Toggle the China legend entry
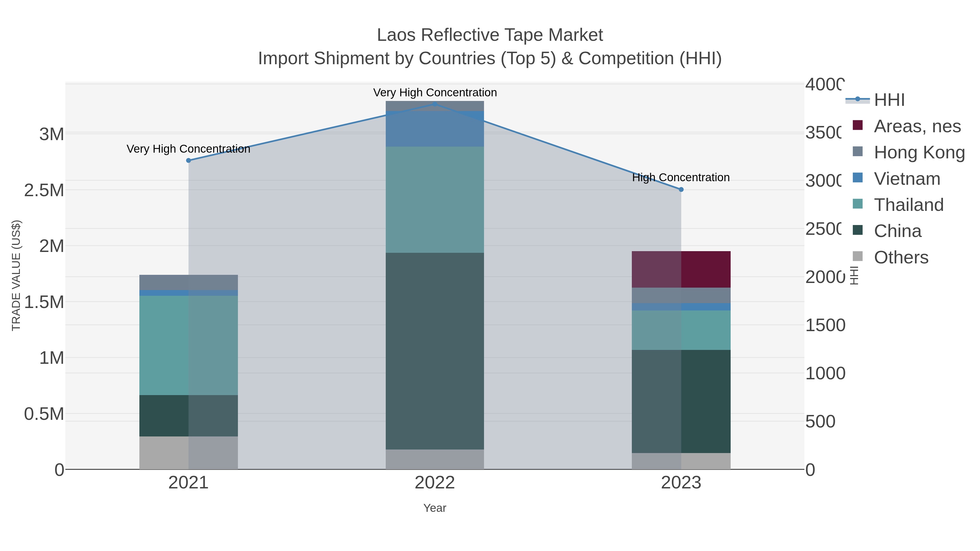 pyautogui.click(x=887, y=231)
